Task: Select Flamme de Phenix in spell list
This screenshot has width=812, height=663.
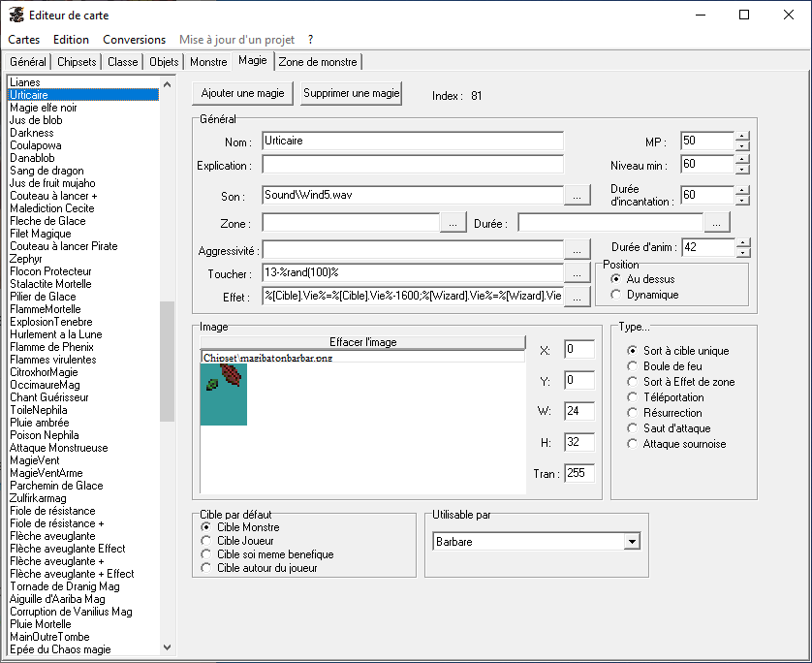Action: (x=51, y=347)
